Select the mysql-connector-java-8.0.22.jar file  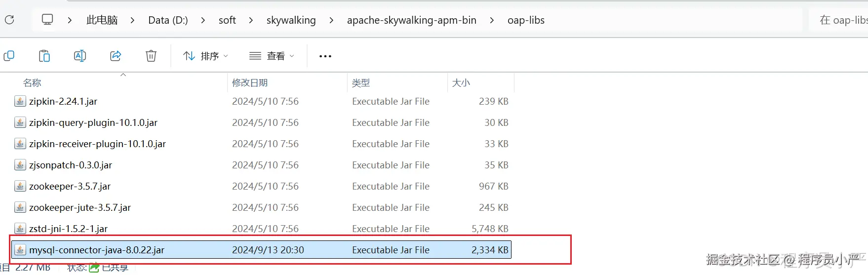[x=97, y=250]
